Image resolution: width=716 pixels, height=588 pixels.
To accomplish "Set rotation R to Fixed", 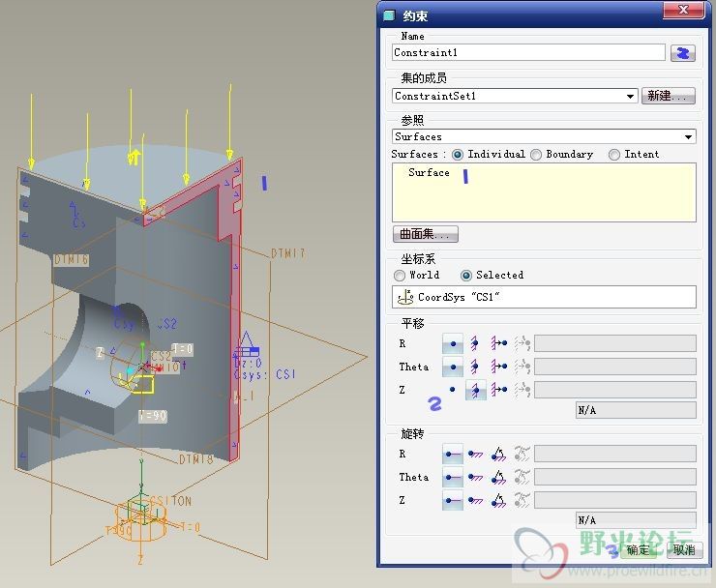I will (x=475, y=454).
